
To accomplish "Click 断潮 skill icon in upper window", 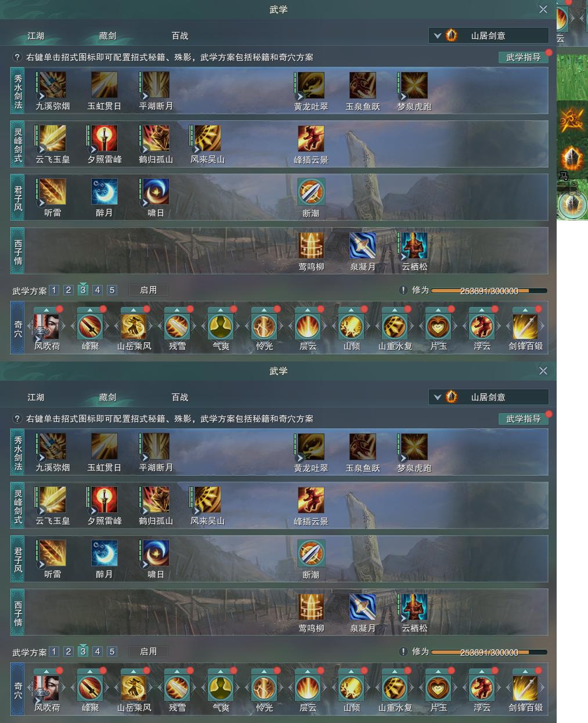I will click(311, 192).
